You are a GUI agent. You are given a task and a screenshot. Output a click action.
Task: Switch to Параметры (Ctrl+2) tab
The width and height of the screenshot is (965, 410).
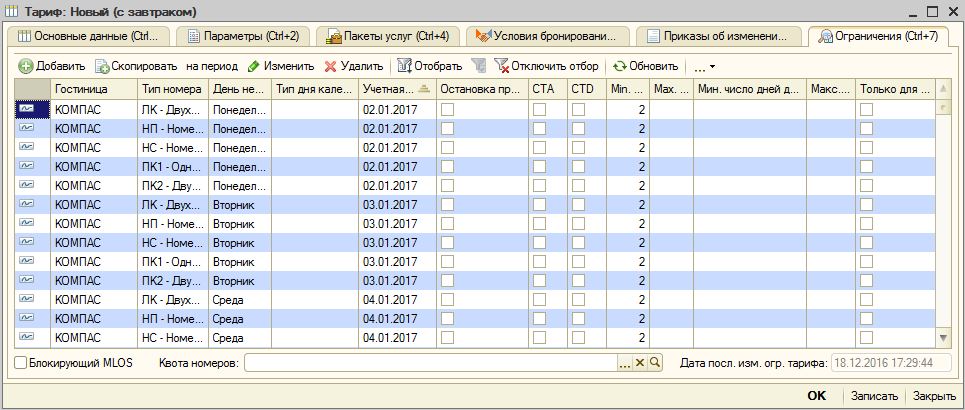pos(242,36)
